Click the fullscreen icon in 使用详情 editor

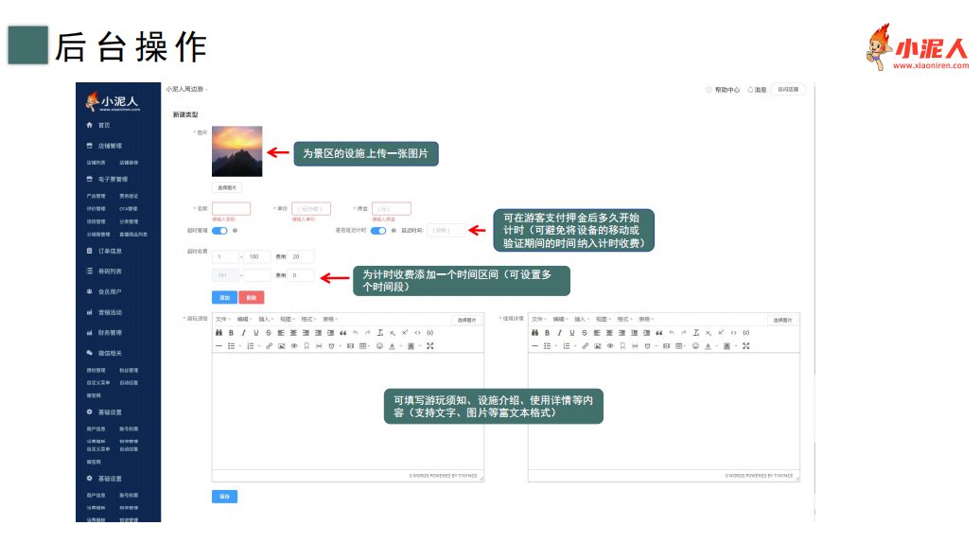[745, 346]
